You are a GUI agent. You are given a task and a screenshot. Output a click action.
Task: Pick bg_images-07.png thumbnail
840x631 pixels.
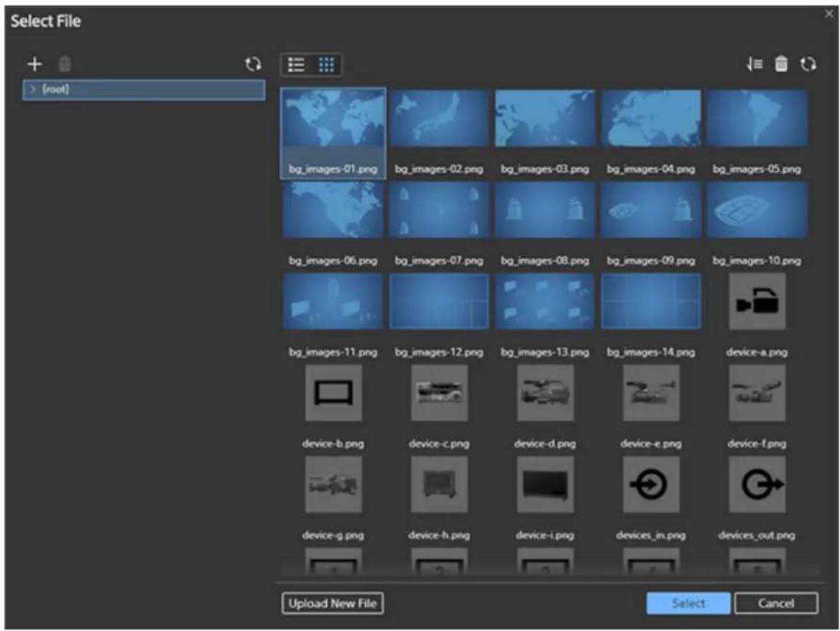439,209
